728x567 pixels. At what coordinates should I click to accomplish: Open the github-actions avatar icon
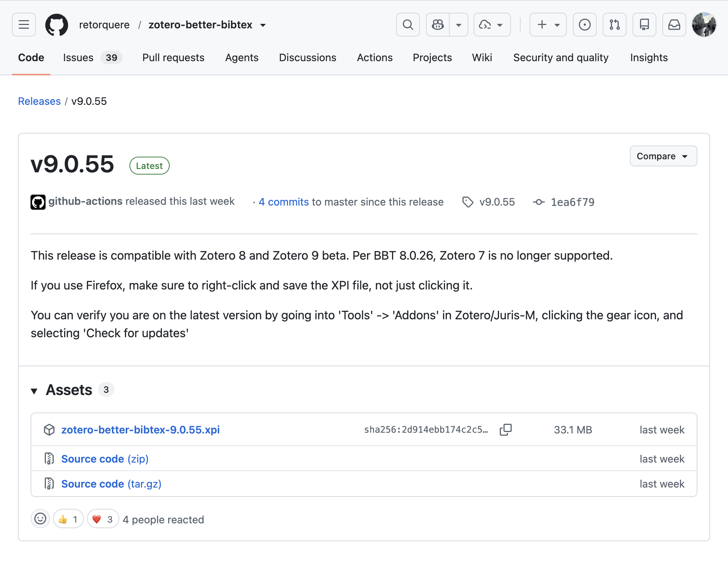[x=38, y=202]
